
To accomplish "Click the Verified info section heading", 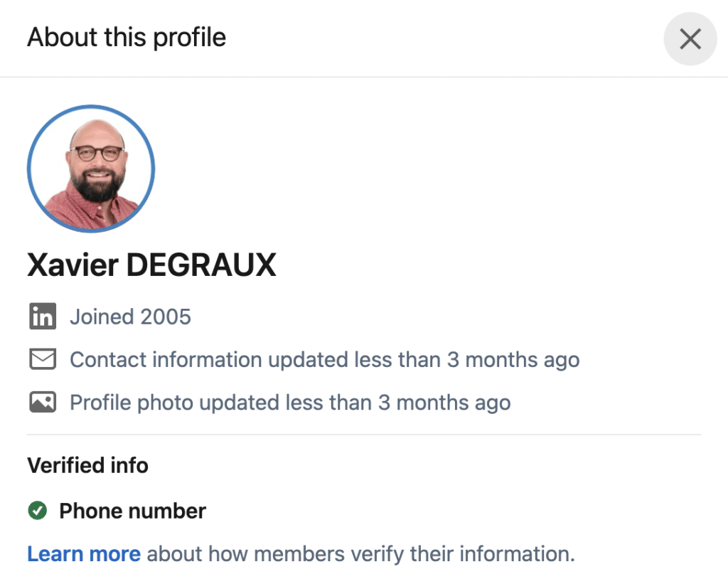I will 87,465.
